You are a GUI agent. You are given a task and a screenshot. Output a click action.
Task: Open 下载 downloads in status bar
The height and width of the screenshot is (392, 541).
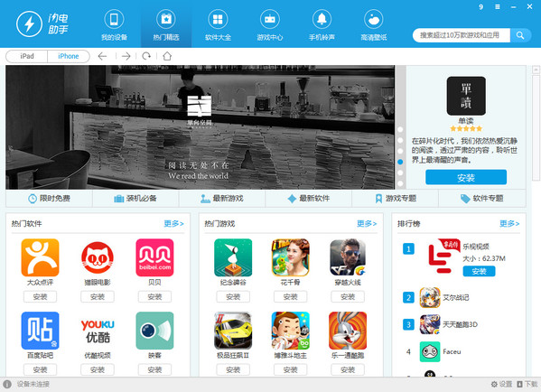point(527,384)
